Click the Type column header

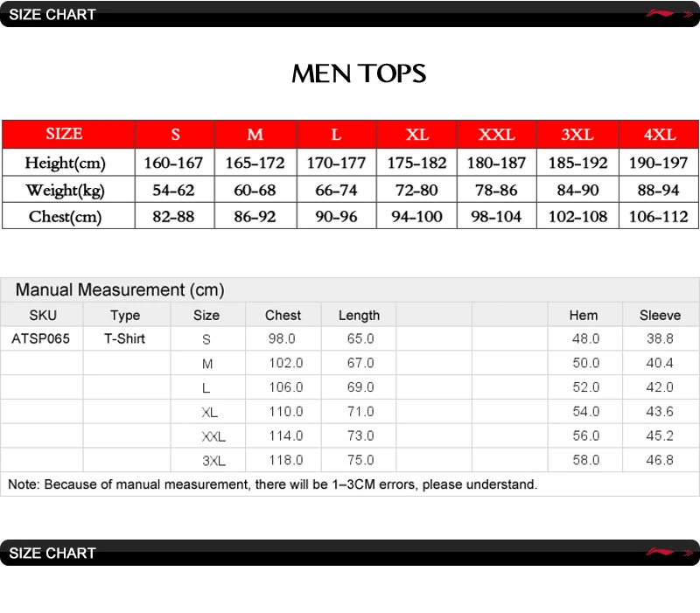point(125,316)
